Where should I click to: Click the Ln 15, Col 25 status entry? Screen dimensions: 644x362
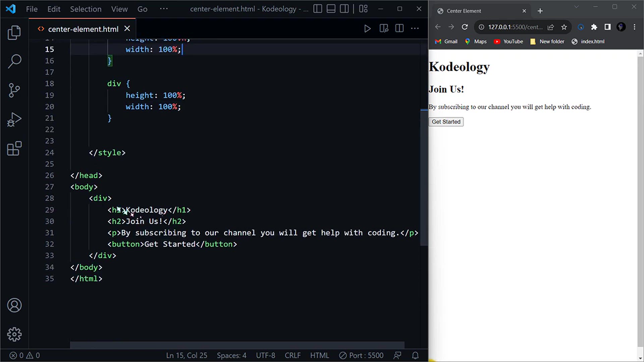[186, 355]
